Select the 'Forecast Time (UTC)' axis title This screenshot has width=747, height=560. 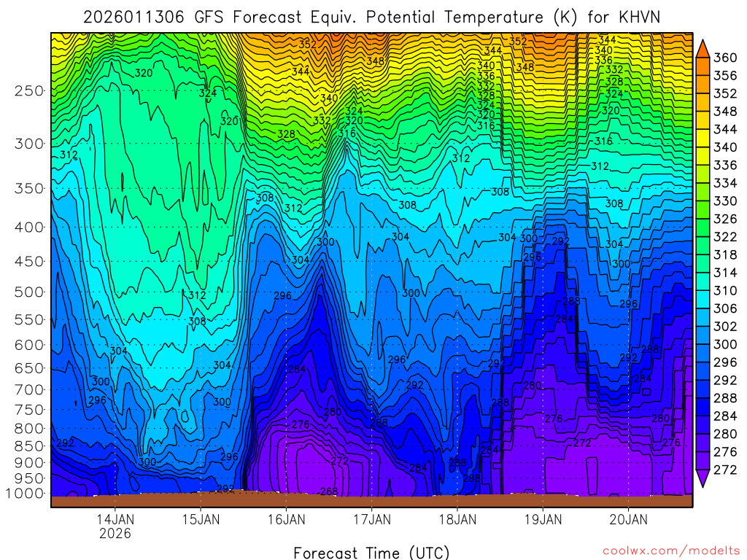tap(371, 553)
